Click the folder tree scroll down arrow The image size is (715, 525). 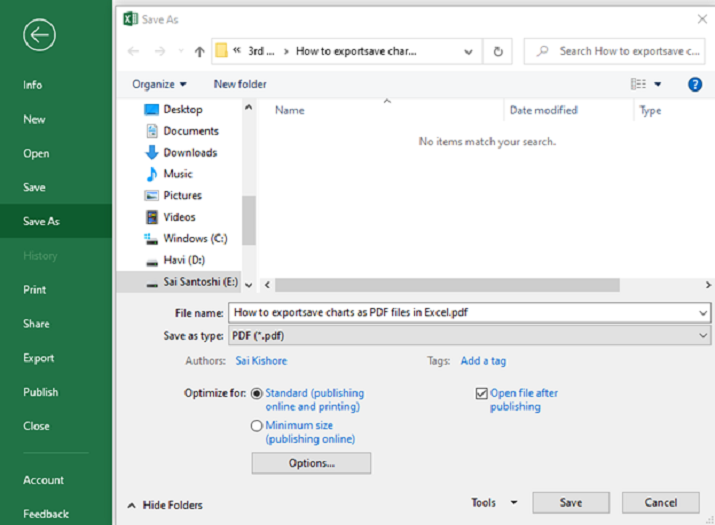point(249,285)
